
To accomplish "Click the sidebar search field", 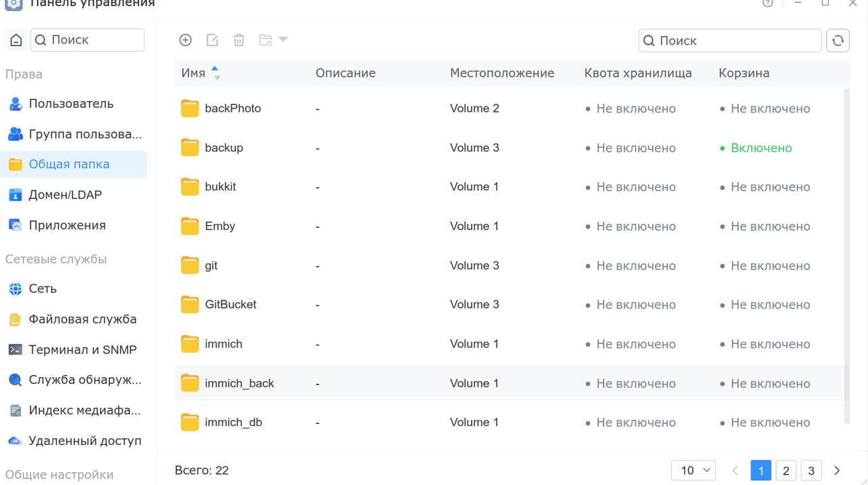I will coord(88,40).
